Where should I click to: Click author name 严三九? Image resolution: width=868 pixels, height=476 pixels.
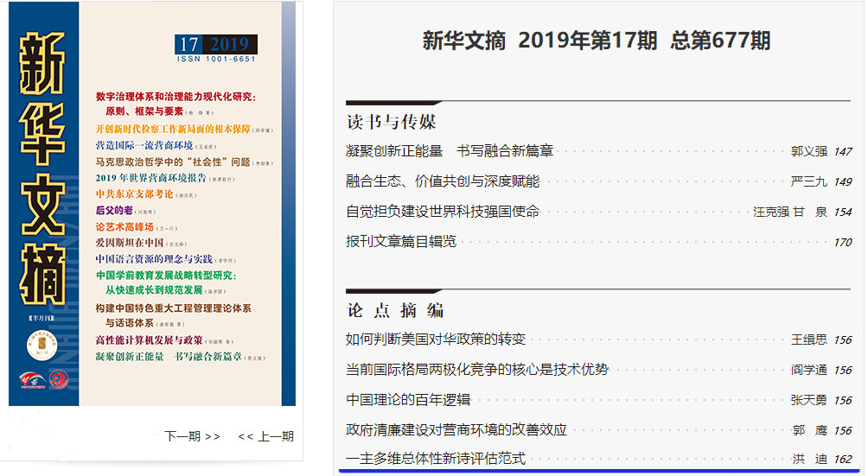(808, 182)
